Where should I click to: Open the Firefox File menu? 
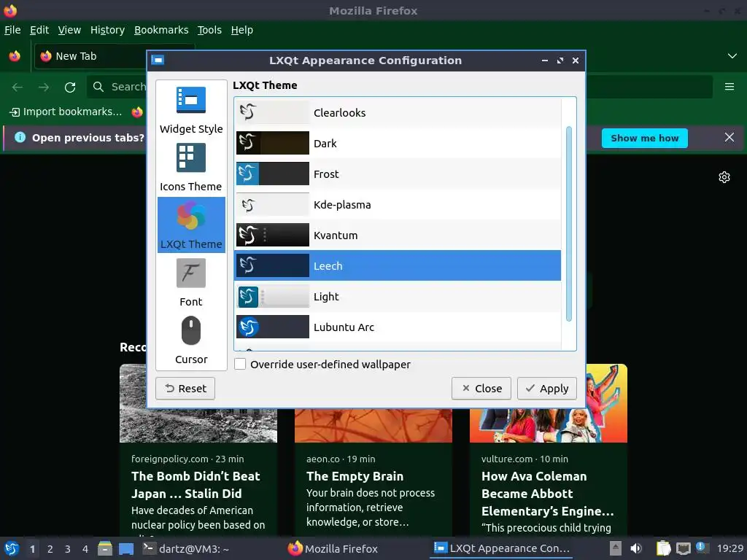[12, 30]
